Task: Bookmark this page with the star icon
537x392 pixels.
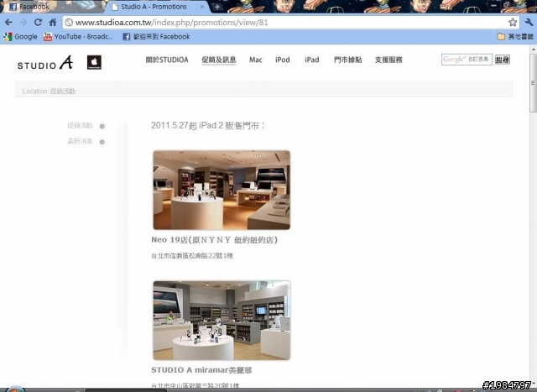Action: [513, 23]
